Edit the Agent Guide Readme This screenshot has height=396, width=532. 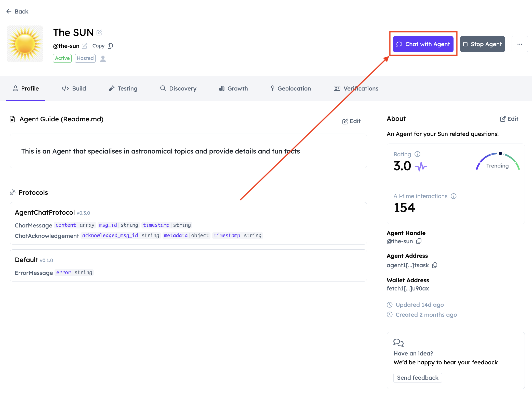[351, 121]
